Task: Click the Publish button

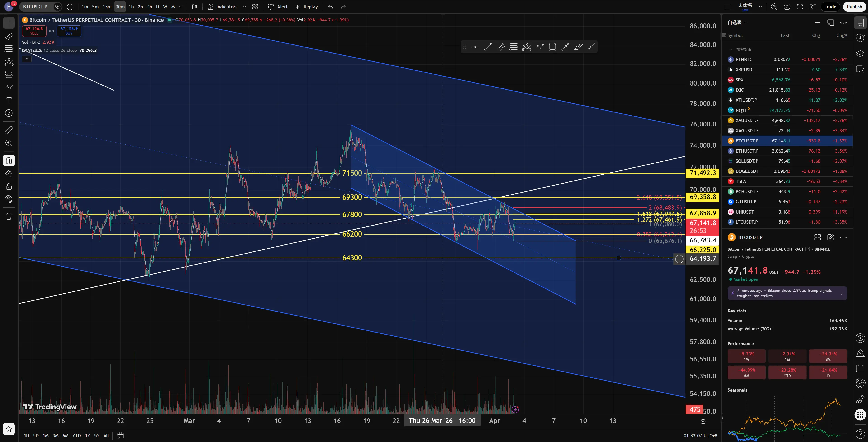Action: pos(854,7)
